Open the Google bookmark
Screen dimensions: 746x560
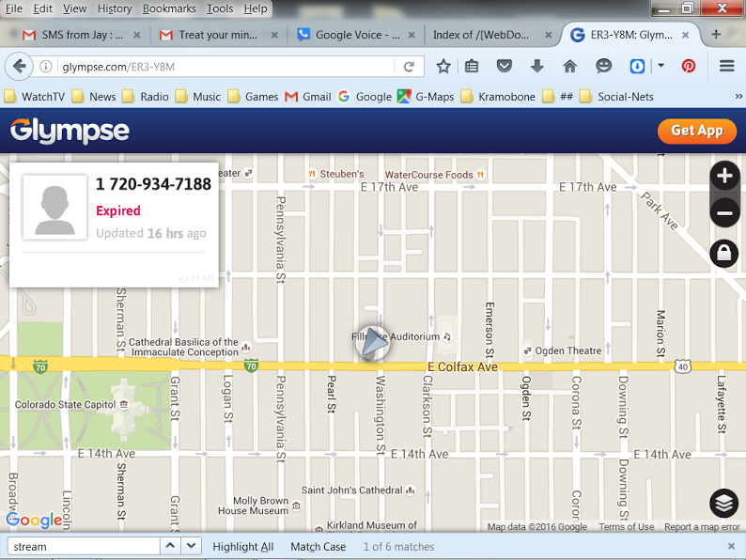(365, 97)
